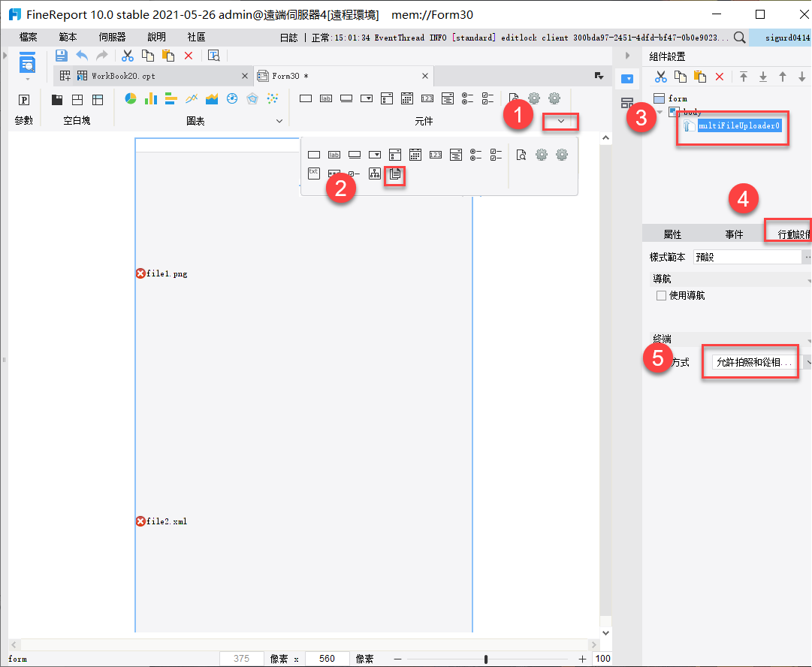
Task: Open the 範本 menu
Action: (x=68, y=38)
